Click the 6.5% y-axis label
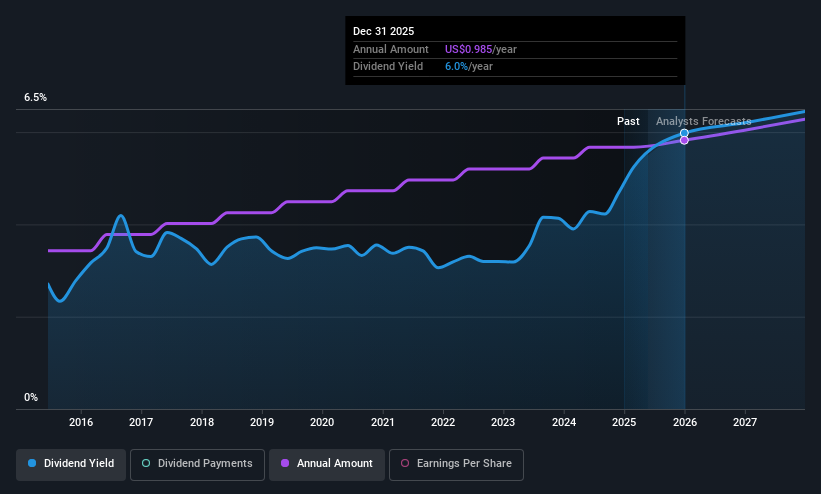Viewport: 821px width, 494px height. coord(35,97)
